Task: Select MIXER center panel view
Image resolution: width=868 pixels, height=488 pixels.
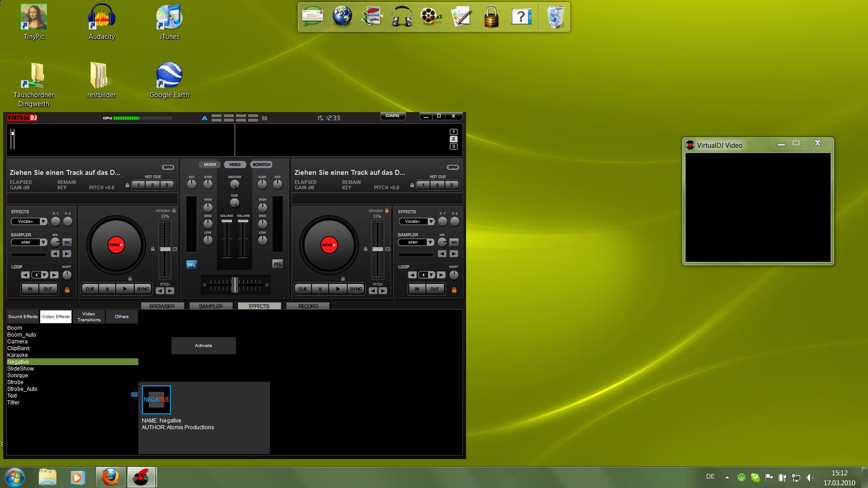Action: [x=210, y=165]
